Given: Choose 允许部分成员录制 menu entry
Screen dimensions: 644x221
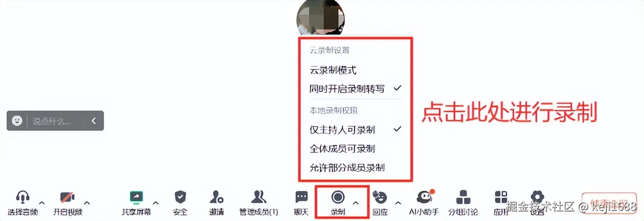Looking at the screenshot, I should (x=347, y=168).
